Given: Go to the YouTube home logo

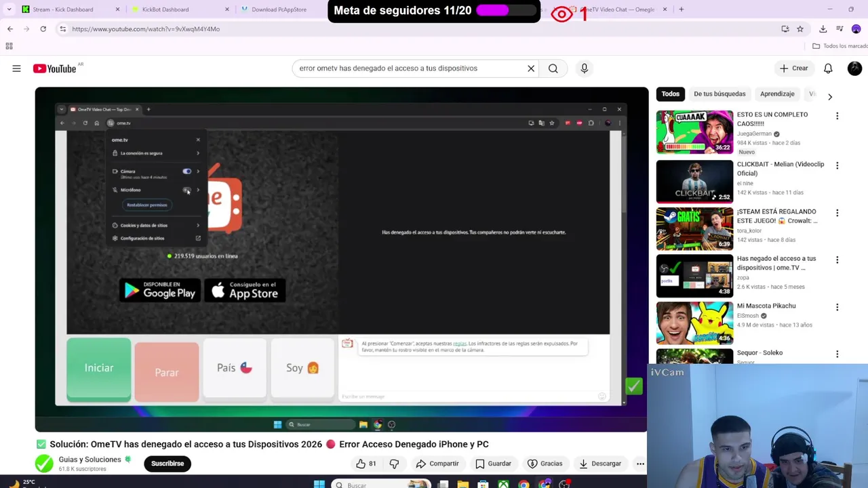Looking at the screenshot, I should click(x=54, y=68).
